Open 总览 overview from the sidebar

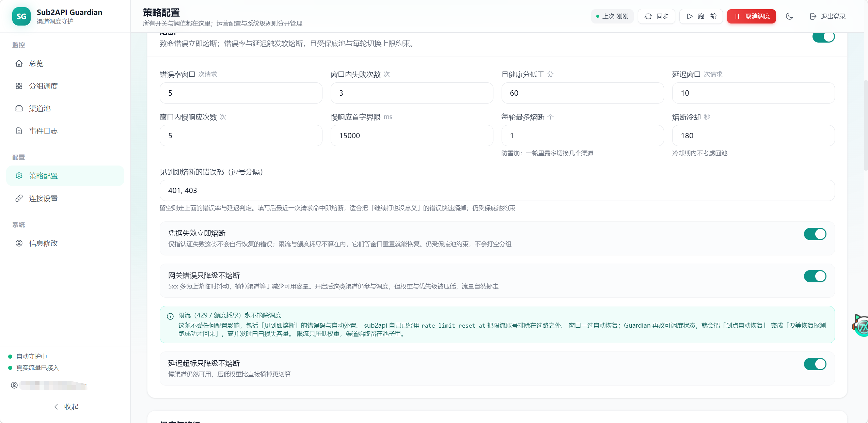point(65,64)
